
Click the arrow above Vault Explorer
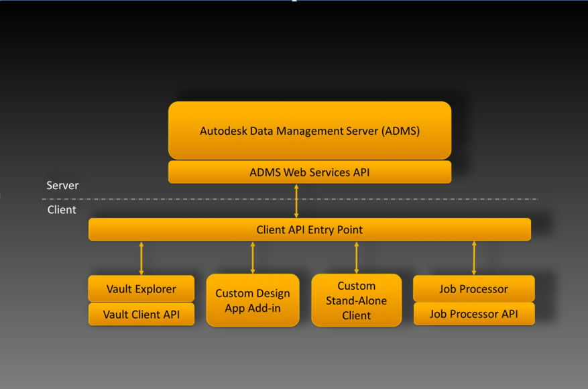(x=141, y=258)
